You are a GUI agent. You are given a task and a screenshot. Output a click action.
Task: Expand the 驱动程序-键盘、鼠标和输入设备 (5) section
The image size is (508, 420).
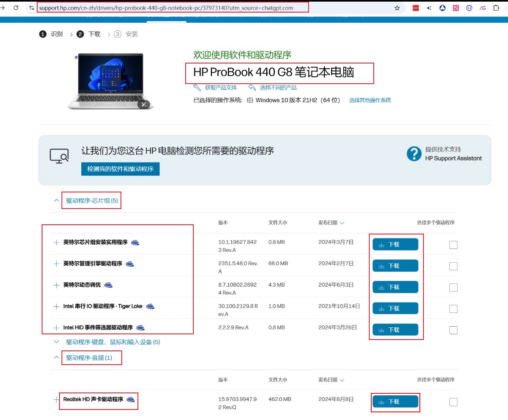pos(57,342)
